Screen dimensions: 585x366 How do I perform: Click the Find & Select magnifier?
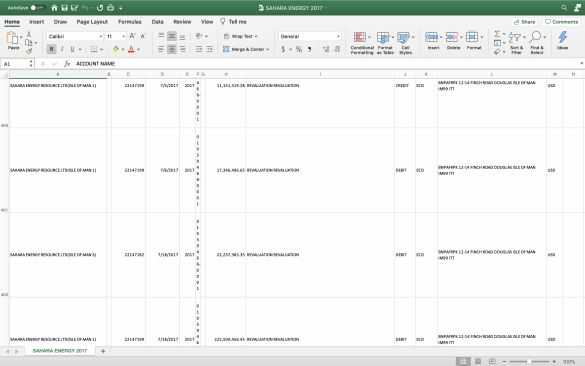[535, 37]
